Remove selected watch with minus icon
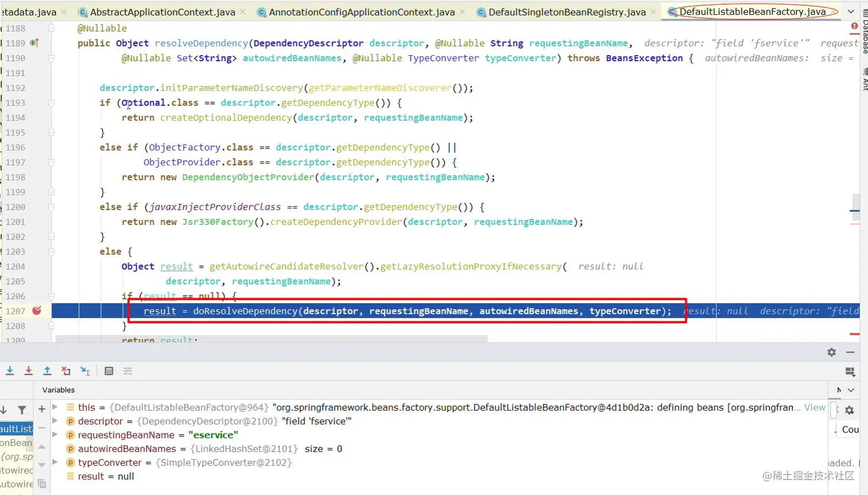Screen dimensions: 868x495 tap(41, 428)
